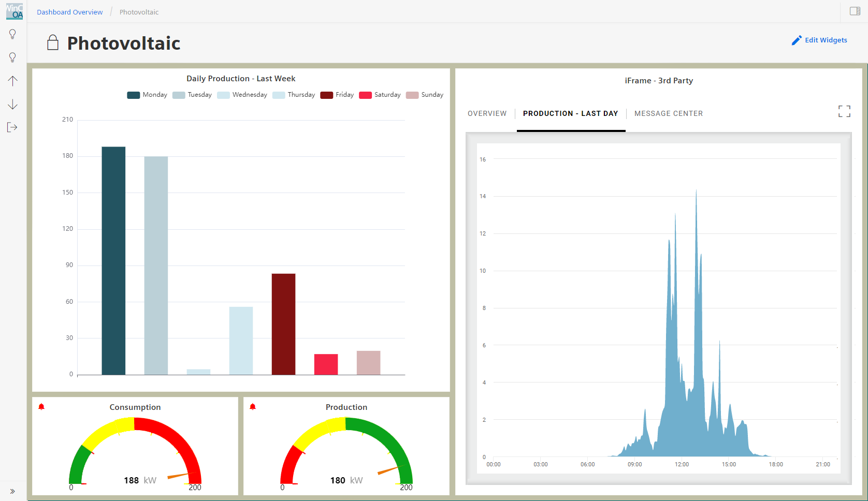The height and width of the screenshot is (501, 868).
Task: Click the first lightbulb icon in sidebar
Action: click(x=12, y=34)
